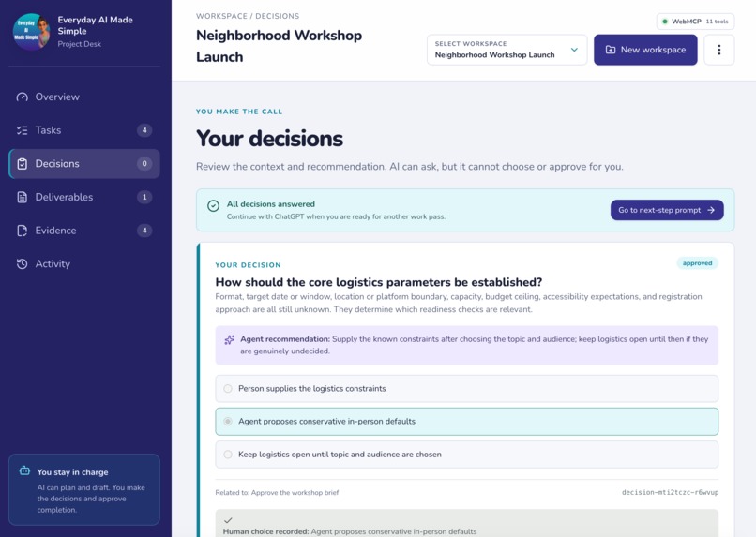Click the Neighborhood Workshop Launch page title
The height and width of the screenshot is (537, 756).
pos(280,46)
